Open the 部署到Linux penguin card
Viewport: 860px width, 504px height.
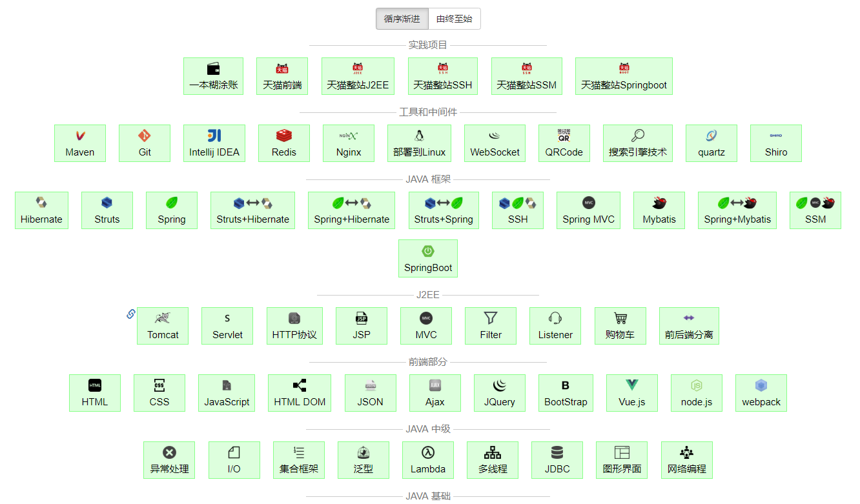(x=419, y=143)
